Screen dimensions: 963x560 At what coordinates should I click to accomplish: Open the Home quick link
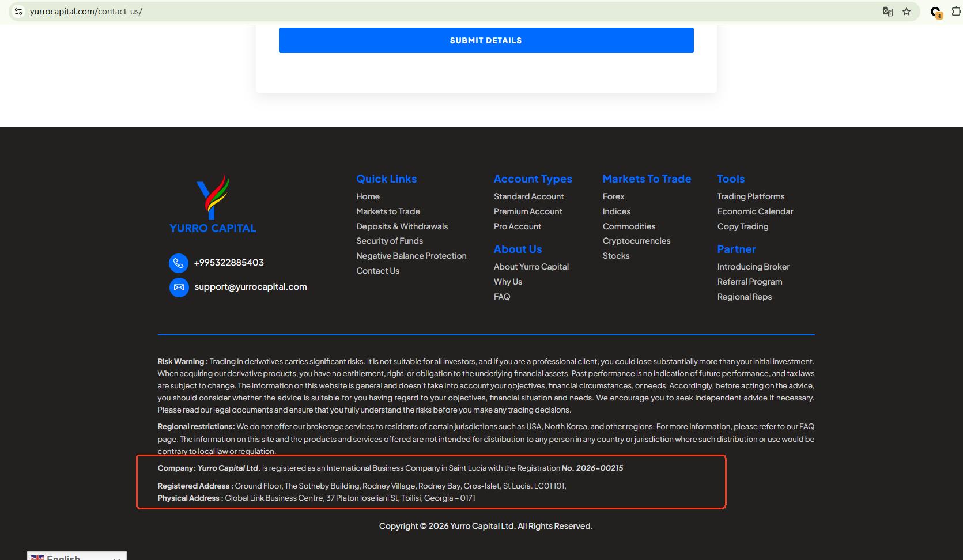point(368,196)
